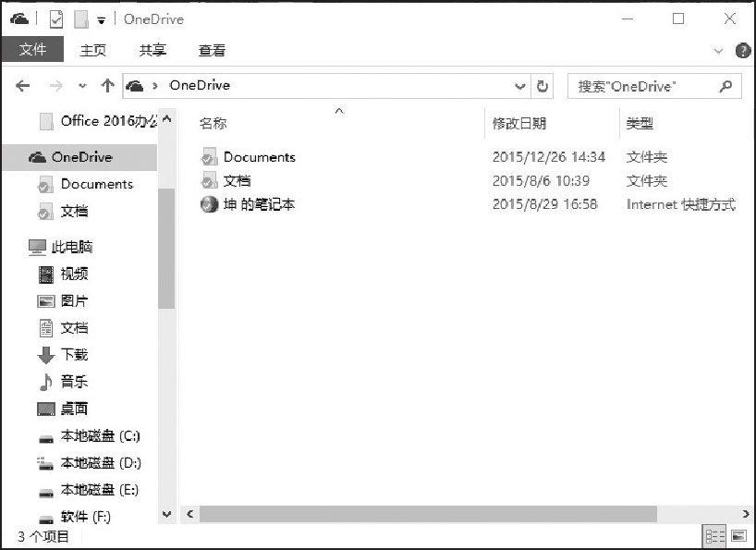Screen dimensions: 756x550
Task: Click the Properties quick access icon
Action: click(x=56, y=19)
